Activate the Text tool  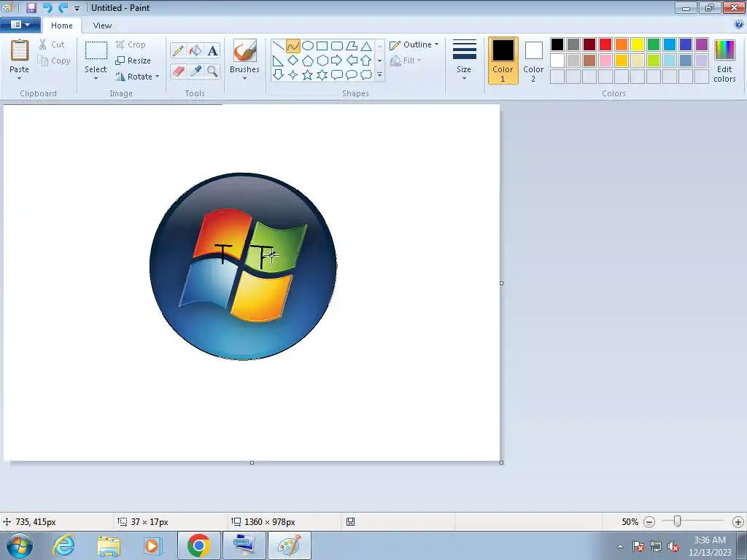pyautogui.click(x=212, y=50)
